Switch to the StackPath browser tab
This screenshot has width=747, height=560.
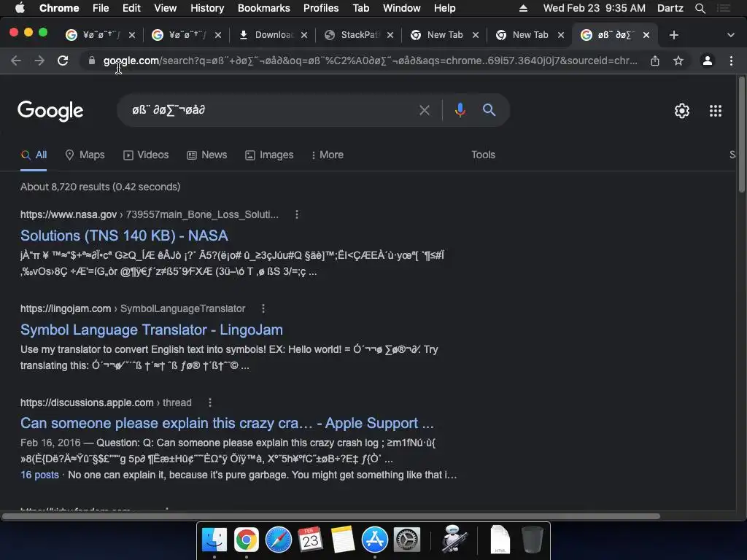[352, 35]
